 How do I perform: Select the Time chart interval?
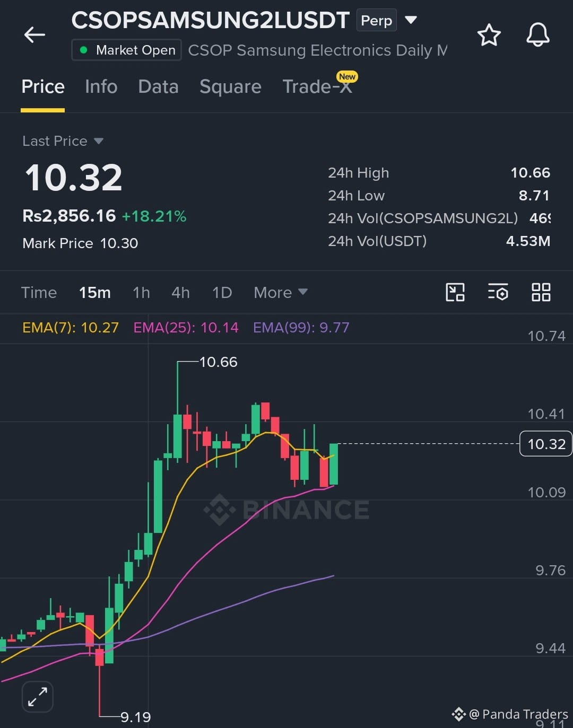(39, 292)
